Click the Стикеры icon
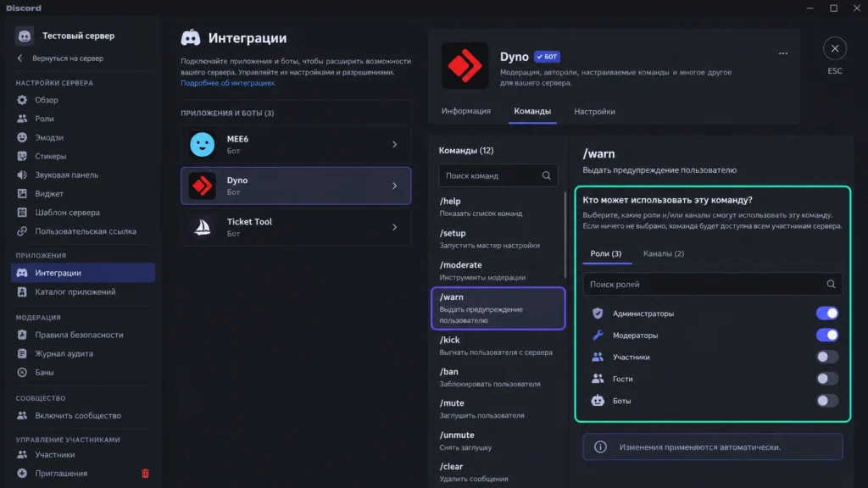The image size is (868, 488). coord(22,156)
